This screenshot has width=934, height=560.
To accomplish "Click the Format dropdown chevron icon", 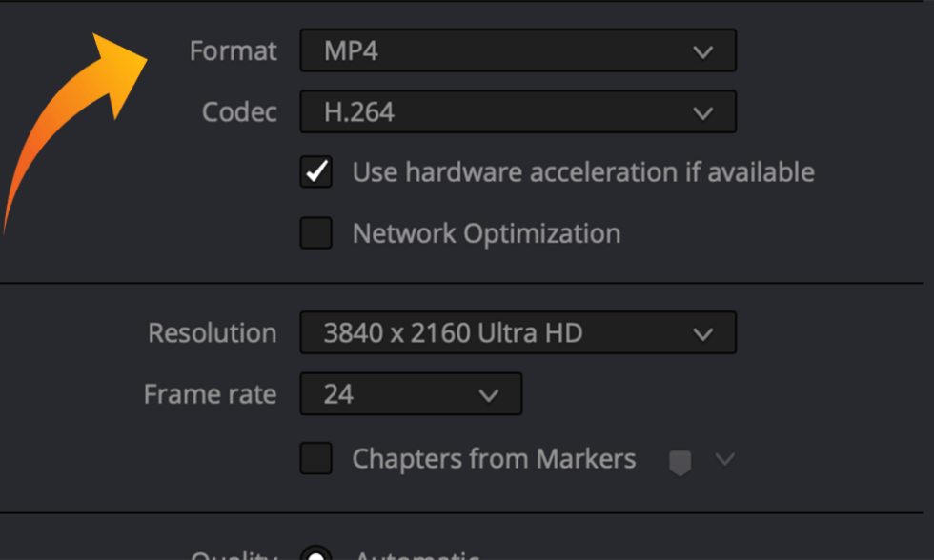I will pos(703,50).
